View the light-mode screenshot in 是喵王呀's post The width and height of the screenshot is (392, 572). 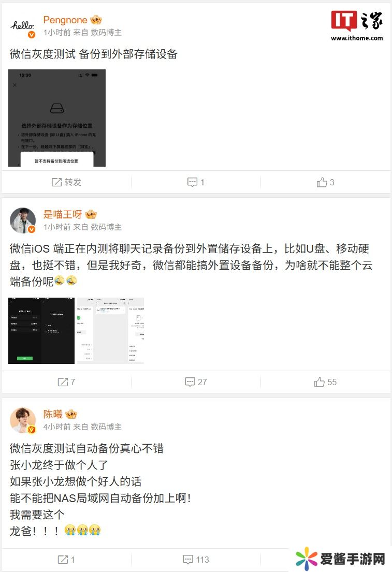111,330
